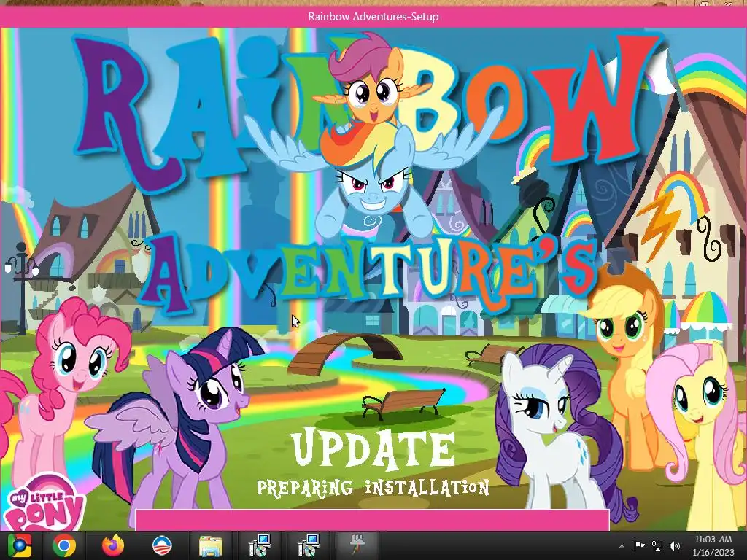
Task: Open Firefox from the taskbar
Action: click(x=113, y=545)
